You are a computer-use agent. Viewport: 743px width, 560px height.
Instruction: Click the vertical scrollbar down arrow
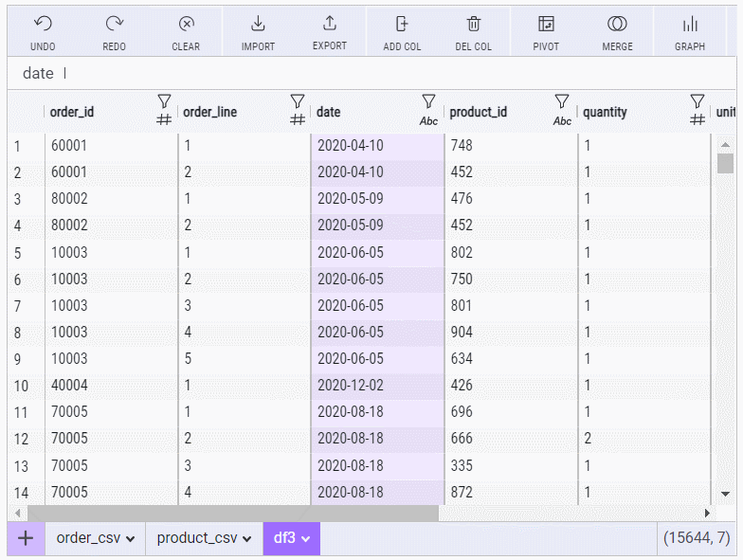coord(725,494)
